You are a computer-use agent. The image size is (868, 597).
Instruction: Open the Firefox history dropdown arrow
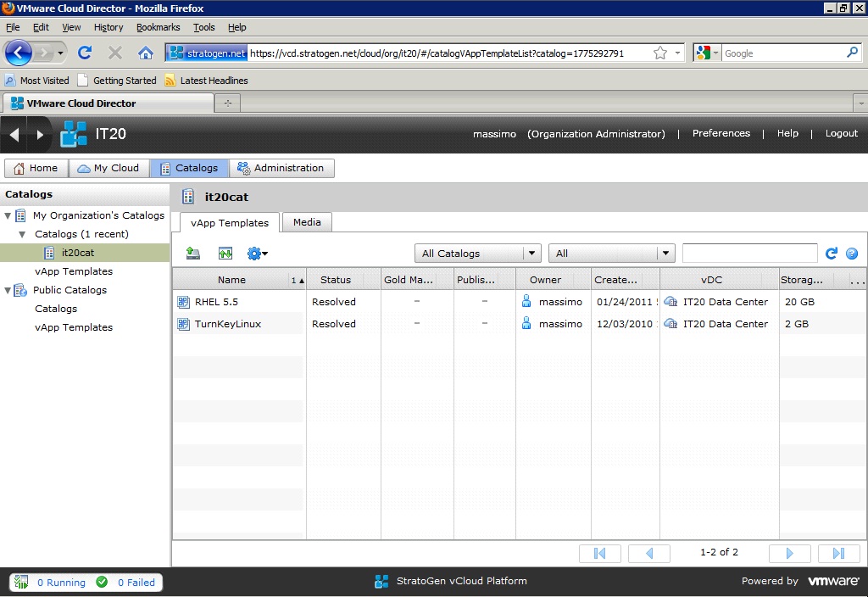pyautogui.click(x=60, y=53)
